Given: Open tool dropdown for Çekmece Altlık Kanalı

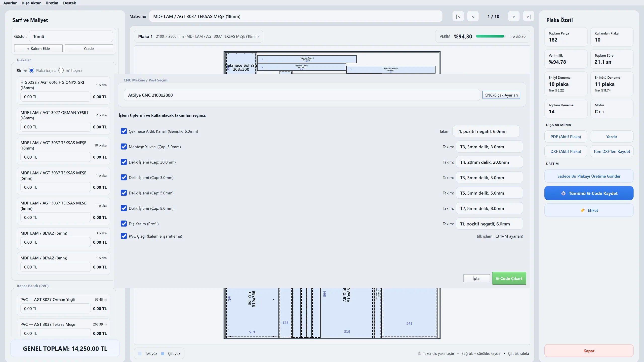Looking at the screenshot, I should 486,131.
